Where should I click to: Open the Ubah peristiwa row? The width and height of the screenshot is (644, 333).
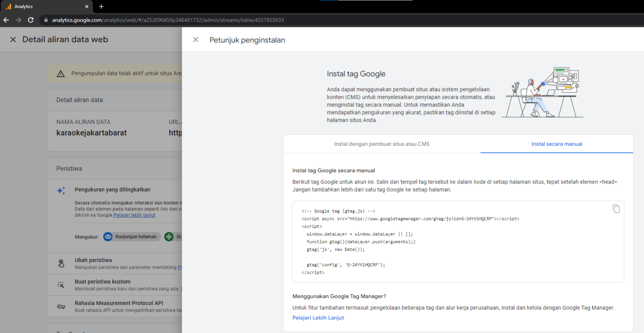click(x=115, y=264)
